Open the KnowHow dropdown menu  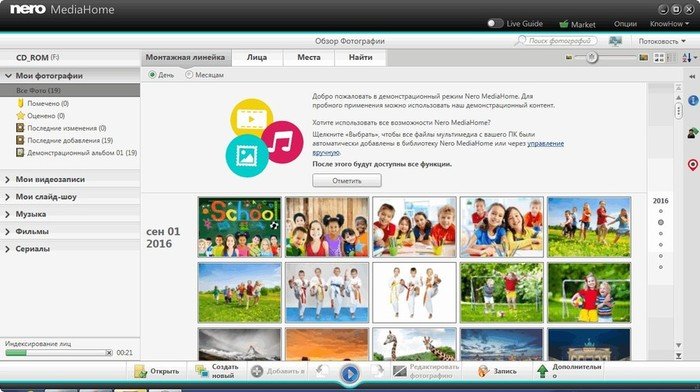tap(669, 24)
